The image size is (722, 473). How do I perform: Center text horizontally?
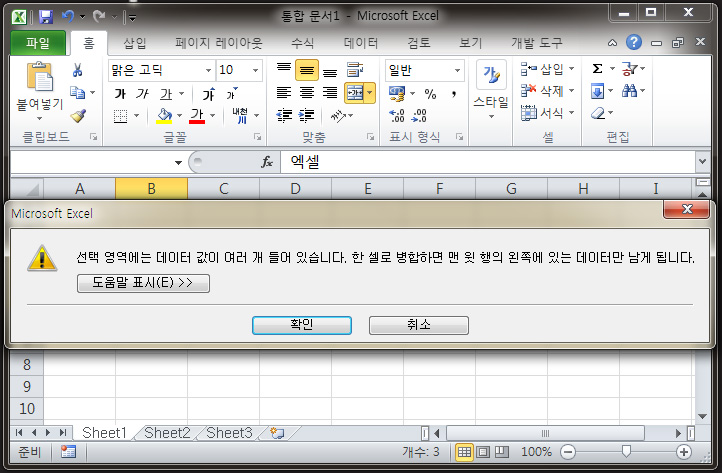coord(307,93)
